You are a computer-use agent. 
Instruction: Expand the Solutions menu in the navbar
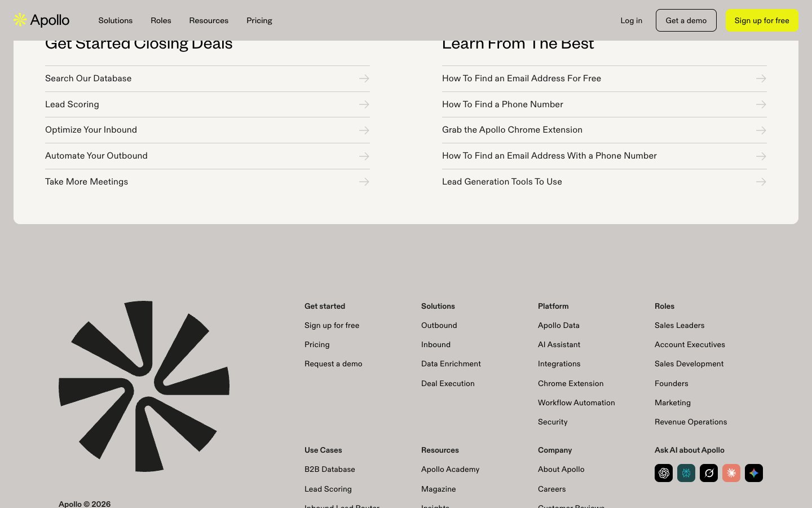(x=116, y=20)
